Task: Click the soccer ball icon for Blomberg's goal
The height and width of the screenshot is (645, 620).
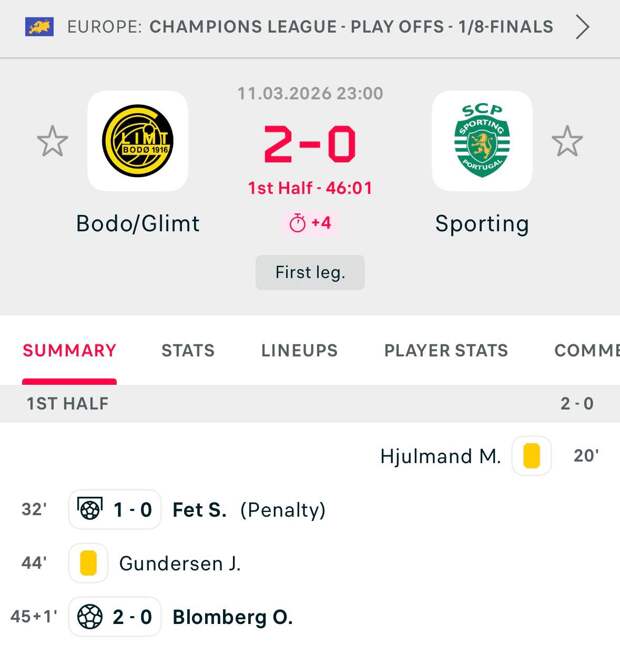Action: pyautogui.click(x=90, y=617)
